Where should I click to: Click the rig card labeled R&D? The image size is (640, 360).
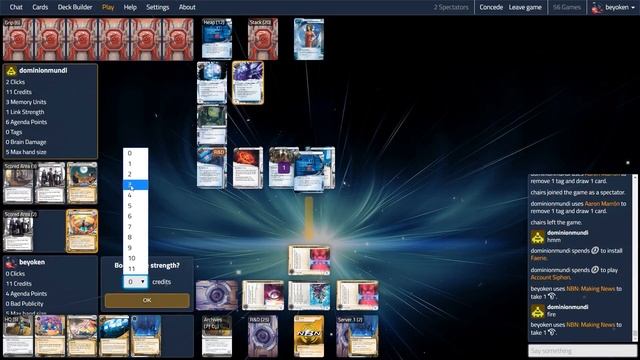[212, 168]
